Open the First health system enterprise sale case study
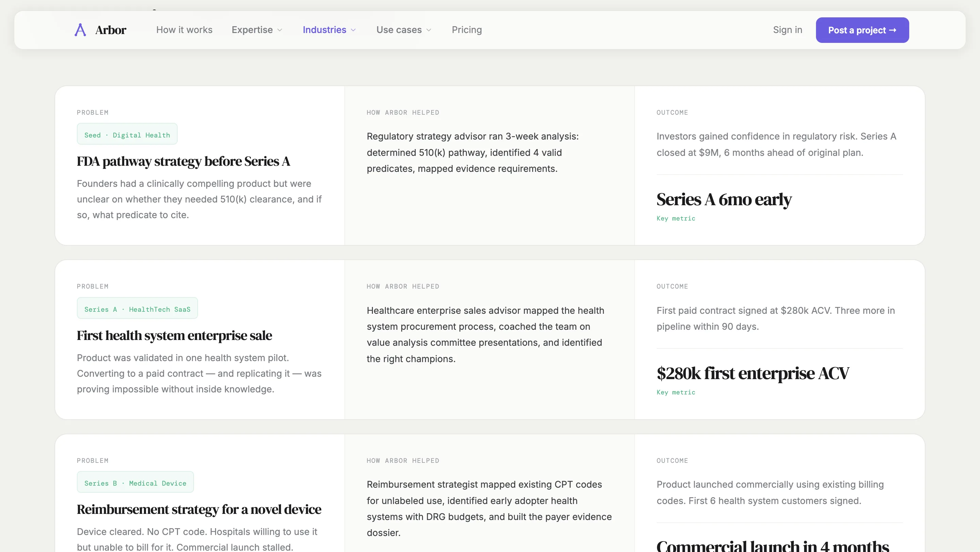 (x=174, y=336)
